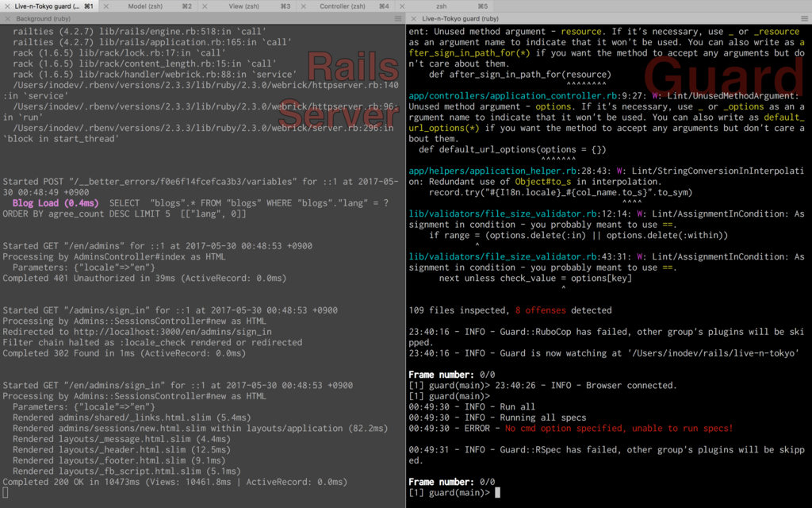Click 'Completed 302 Found in 1ms' line
Viewport: 812px width, 508px height.
coord(124,353)
